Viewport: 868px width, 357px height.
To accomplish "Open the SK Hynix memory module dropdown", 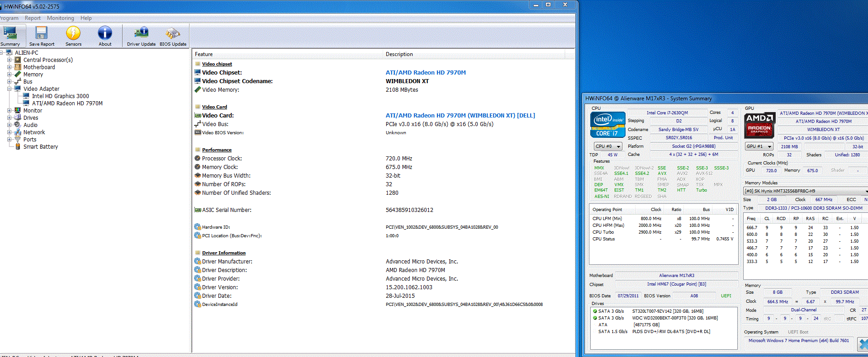I will coord(805,191).
